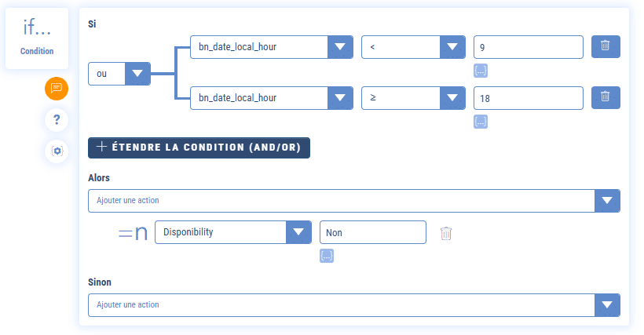
Task: Delete the first condition row with trash icon
Action: (605, 47)
